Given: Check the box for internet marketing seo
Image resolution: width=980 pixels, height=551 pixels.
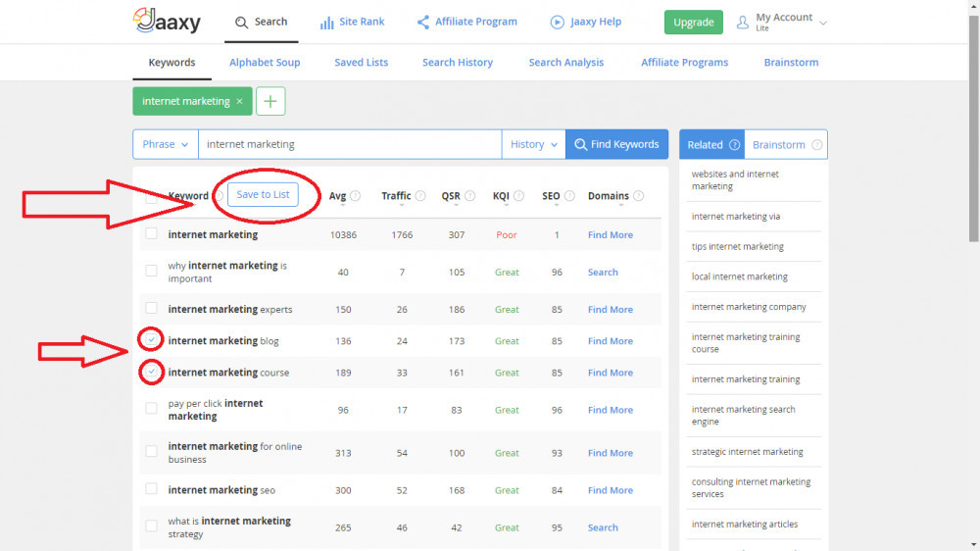Looking at the screenshot, I should point(151,489).
